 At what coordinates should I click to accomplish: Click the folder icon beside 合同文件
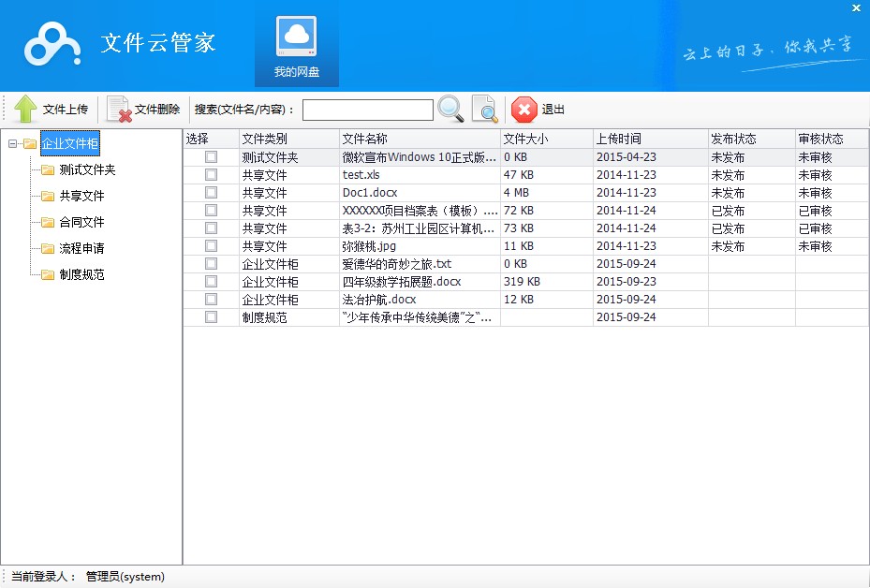click(48, 223)
